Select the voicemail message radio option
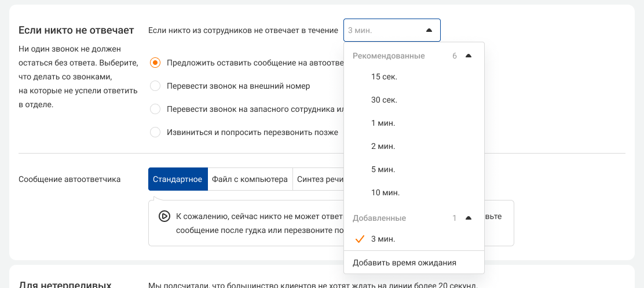This screenshot has width=644, height=288. pos(155,63)
